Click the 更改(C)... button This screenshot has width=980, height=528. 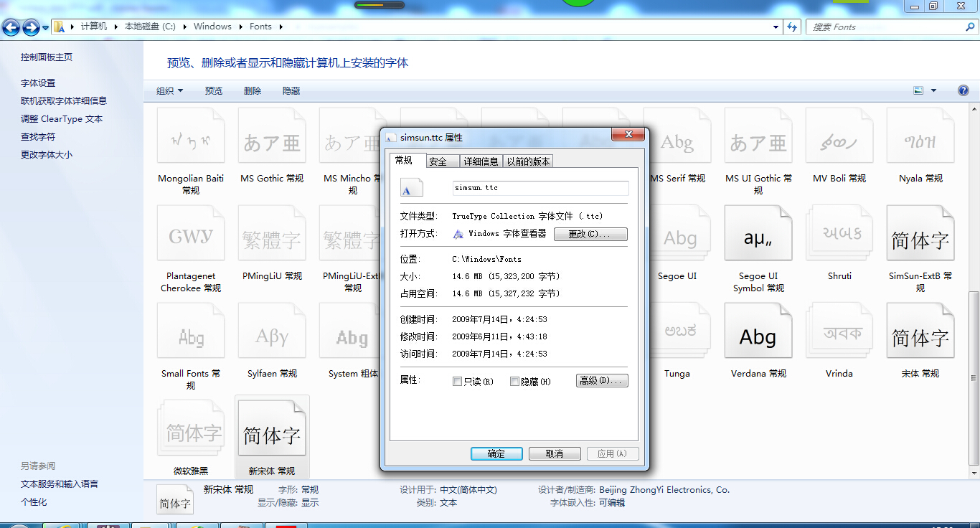pos(590,234)
